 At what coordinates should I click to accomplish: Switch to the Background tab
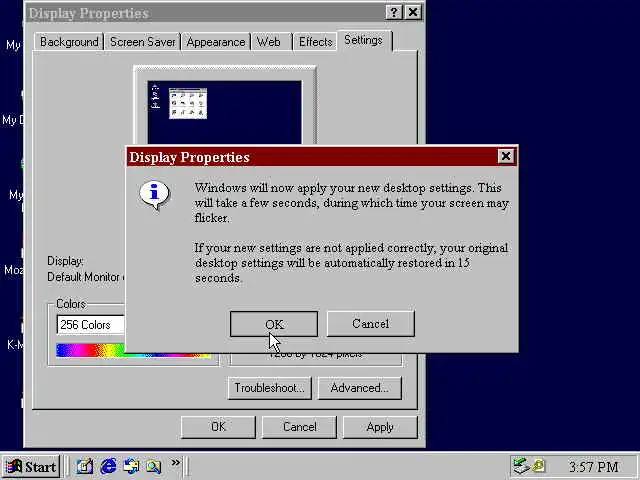tap(69, 42)
